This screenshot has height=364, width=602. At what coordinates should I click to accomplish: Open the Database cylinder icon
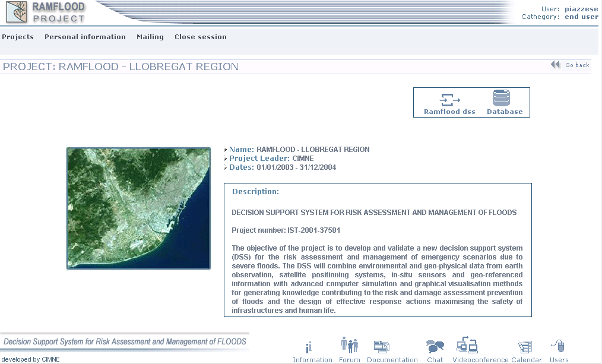pos(502,98)
